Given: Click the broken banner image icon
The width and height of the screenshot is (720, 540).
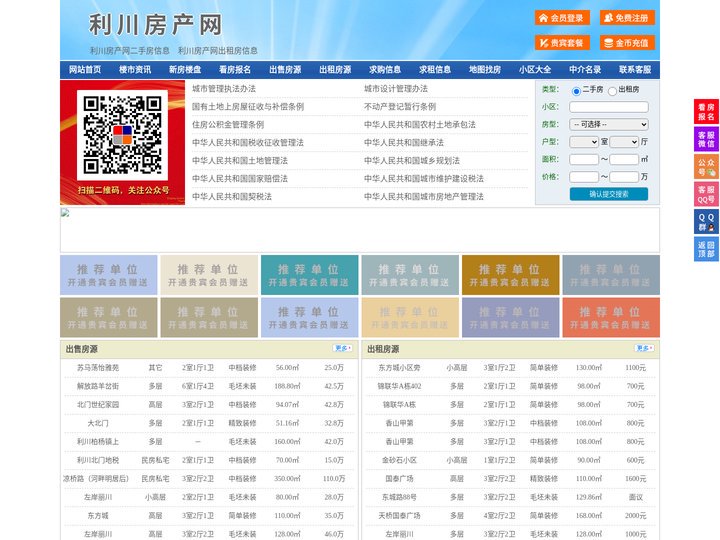Looking at the screenshot, I should [x=65, y=213].
